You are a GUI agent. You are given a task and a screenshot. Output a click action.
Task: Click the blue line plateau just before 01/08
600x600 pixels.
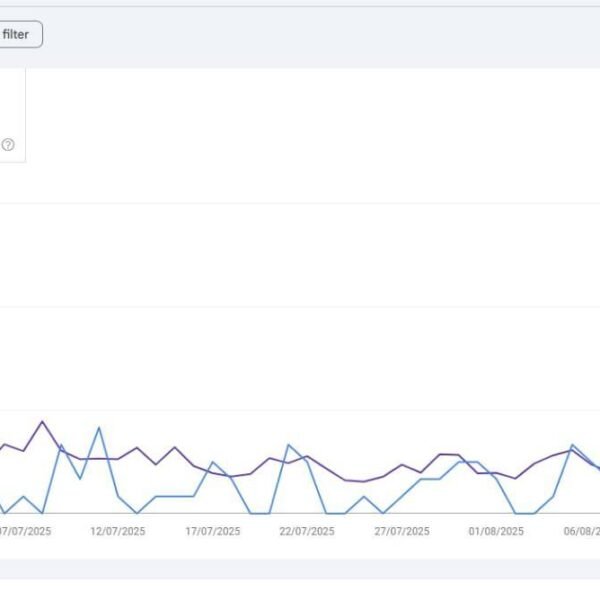tap(469, 462)
